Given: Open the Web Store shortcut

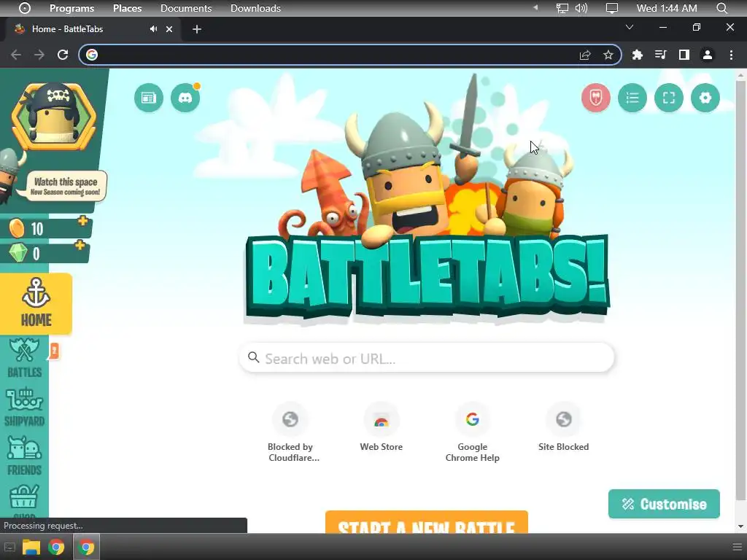Looking at the screenshot, I should point(381,427).
